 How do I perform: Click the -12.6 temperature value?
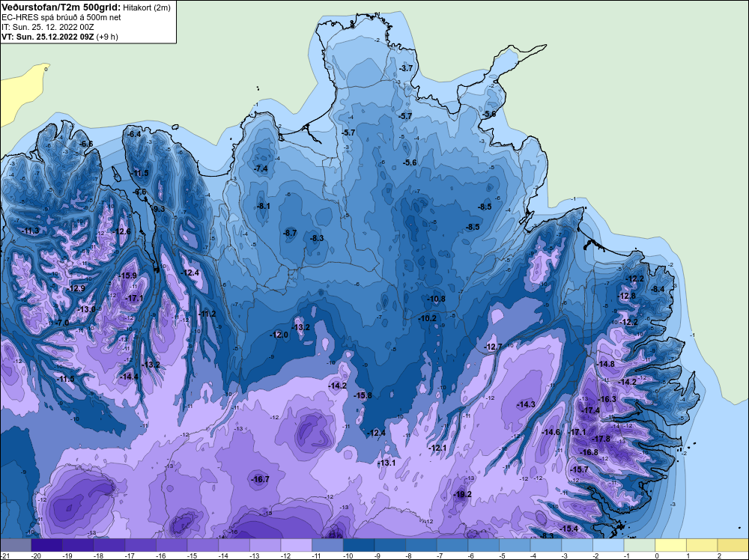click(x=121, y=231)
